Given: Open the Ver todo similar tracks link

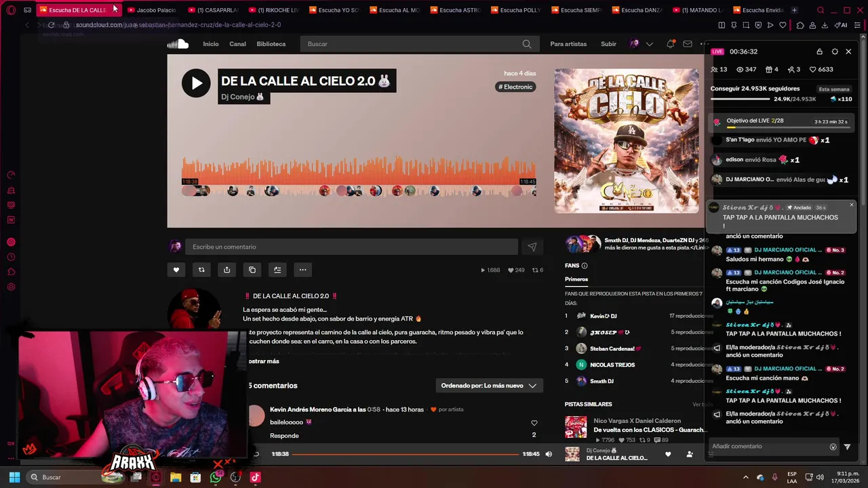Looking at the screenshot, I should click(701, 405).
